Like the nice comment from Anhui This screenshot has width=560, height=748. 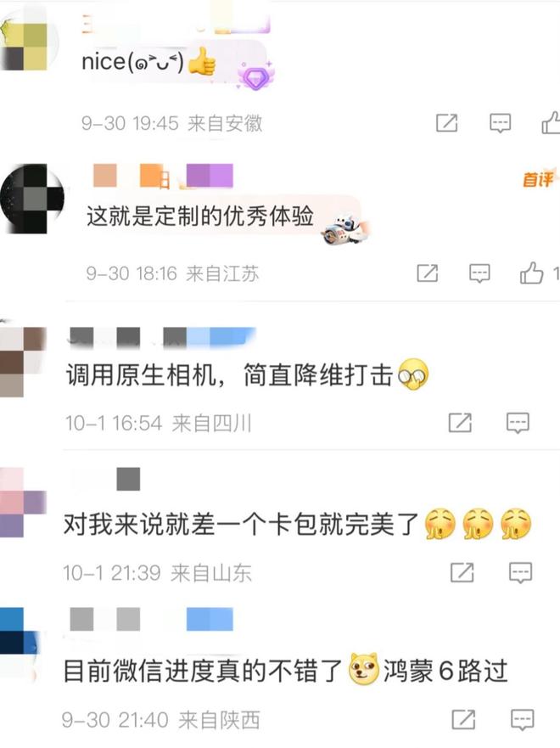point(551,122)
